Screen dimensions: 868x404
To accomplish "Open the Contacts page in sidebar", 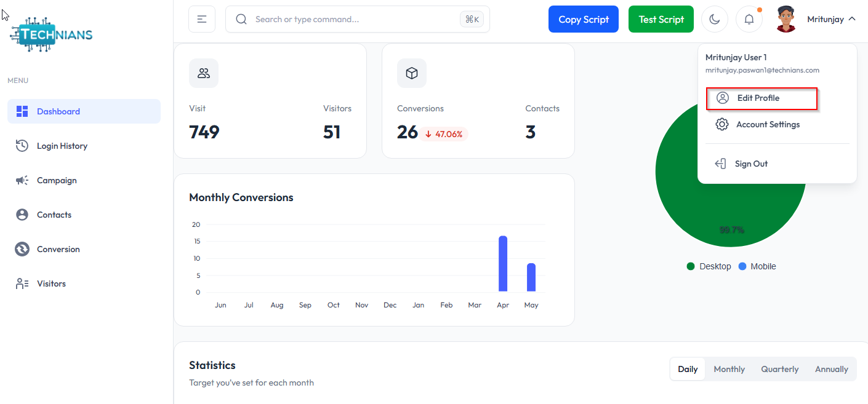I will click(54, 215).
